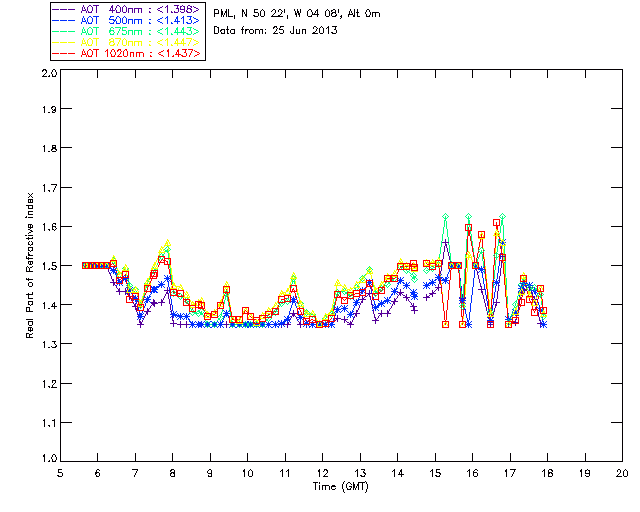Viewport: 640px width, 512px height.
Task: Click the x-axis label 11
Action: point(285,473)
